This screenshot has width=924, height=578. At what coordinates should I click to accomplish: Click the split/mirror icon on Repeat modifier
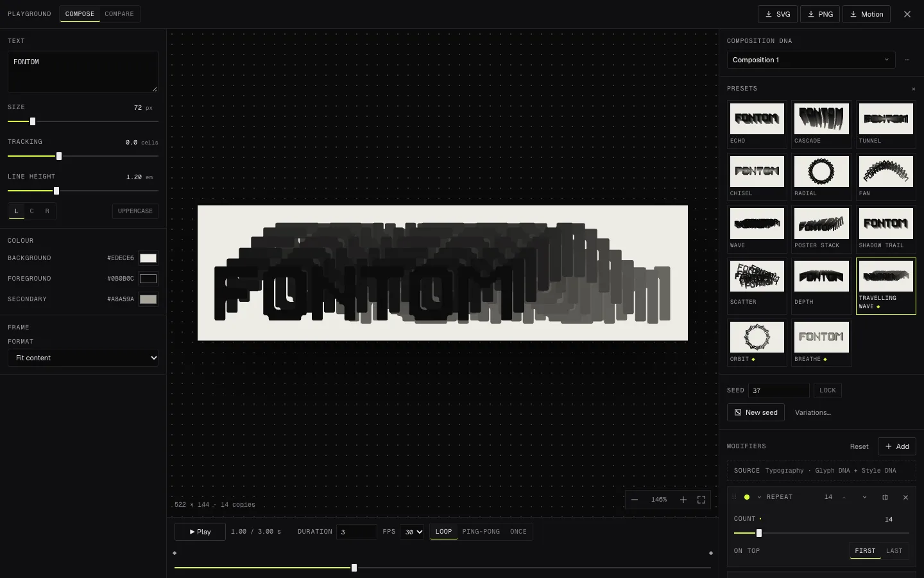point(885,497)
